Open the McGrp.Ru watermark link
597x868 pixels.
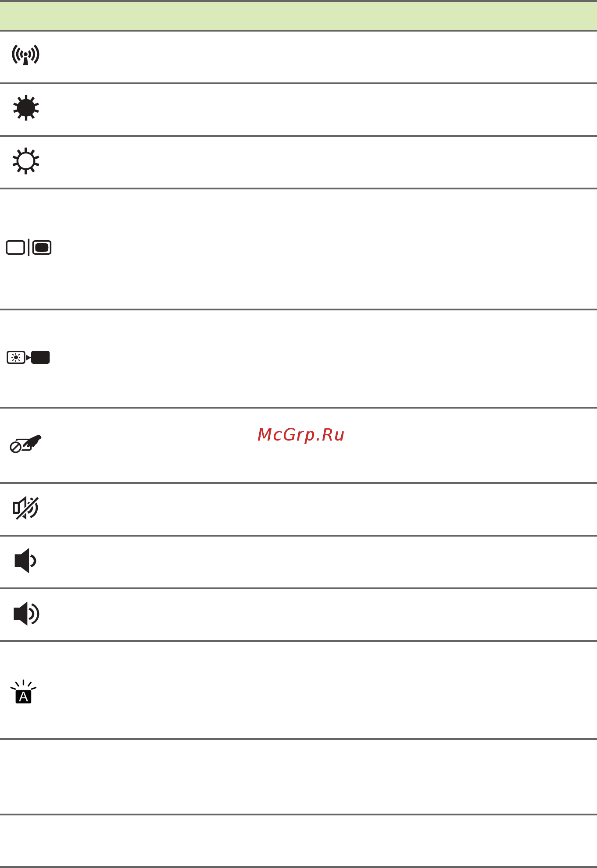point(301,435)
